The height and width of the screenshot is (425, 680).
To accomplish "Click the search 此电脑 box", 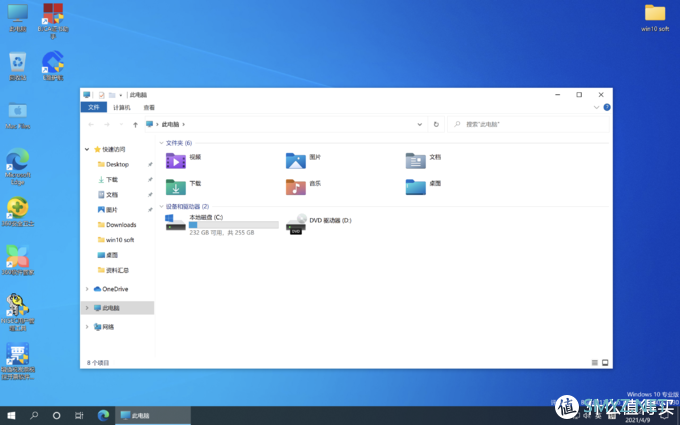I will [528, 124].
